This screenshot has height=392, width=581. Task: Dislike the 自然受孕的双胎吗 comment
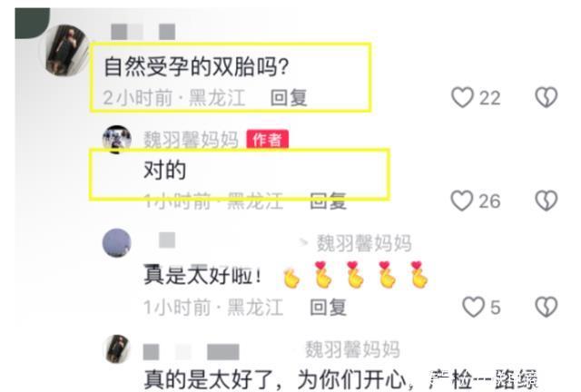[x=547, y=97]
